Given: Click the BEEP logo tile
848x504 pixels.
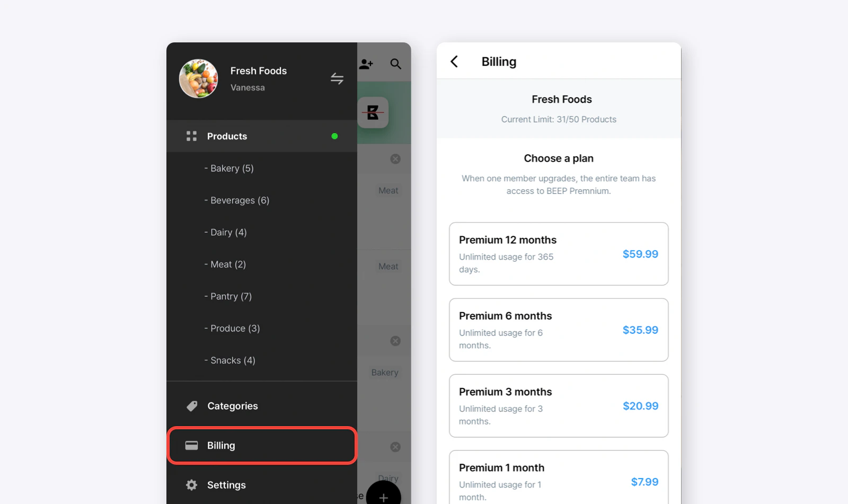Looking at the screenshot, I should [x=373, y=112].
